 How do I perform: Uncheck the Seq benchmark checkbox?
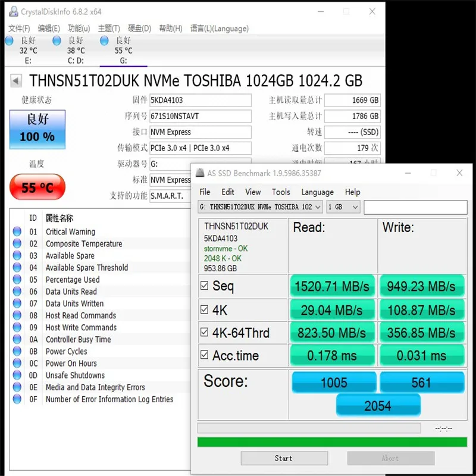[203, 286]
